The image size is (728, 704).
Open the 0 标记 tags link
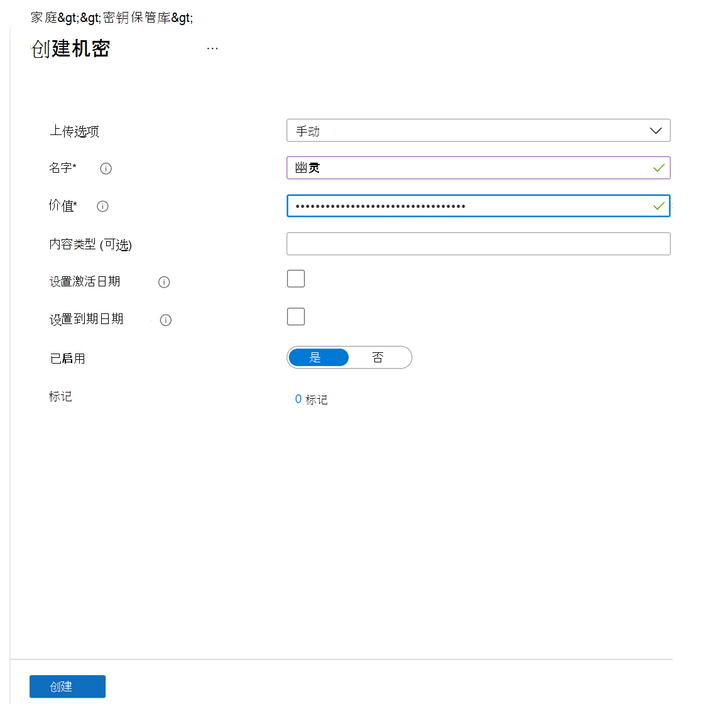[311, 399]
